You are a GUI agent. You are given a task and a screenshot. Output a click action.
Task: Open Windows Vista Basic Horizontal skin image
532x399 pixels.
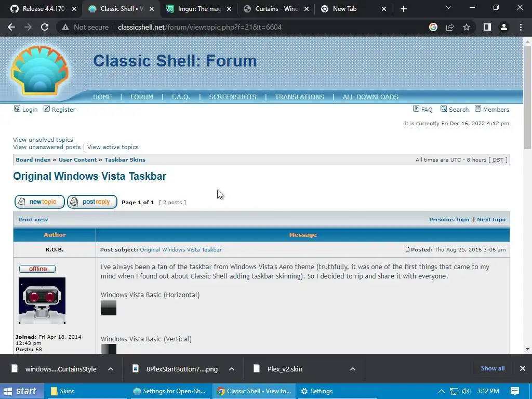(x=109, y=308)
